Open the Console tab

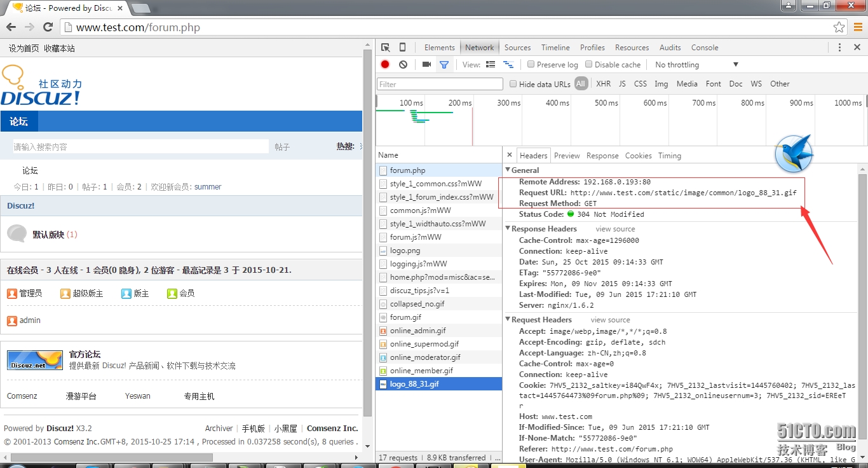tap(705, 48)
